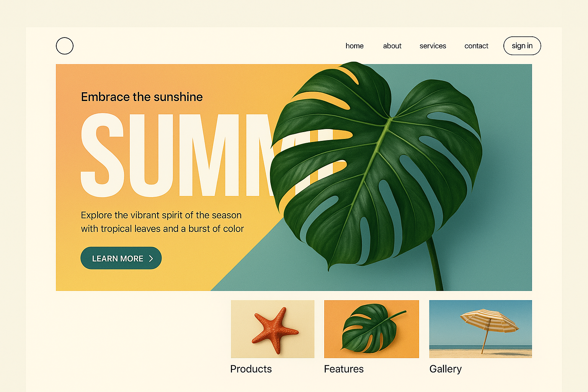Go to the about page
Image resolution: width=588 pixels, height=392 pixels.
pos(392,46)
